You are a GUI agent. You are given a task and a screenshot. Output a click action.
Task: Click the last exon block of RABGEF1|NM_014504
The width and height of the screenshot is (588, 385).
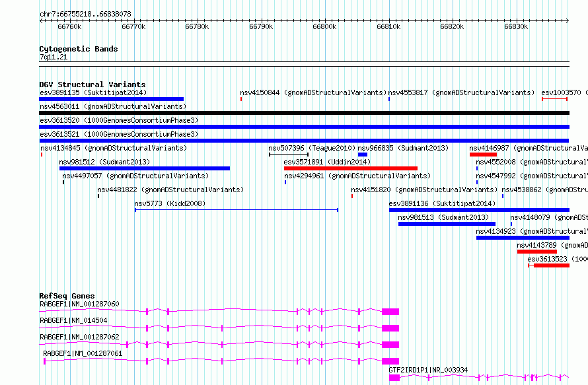[x=390, y=328]
